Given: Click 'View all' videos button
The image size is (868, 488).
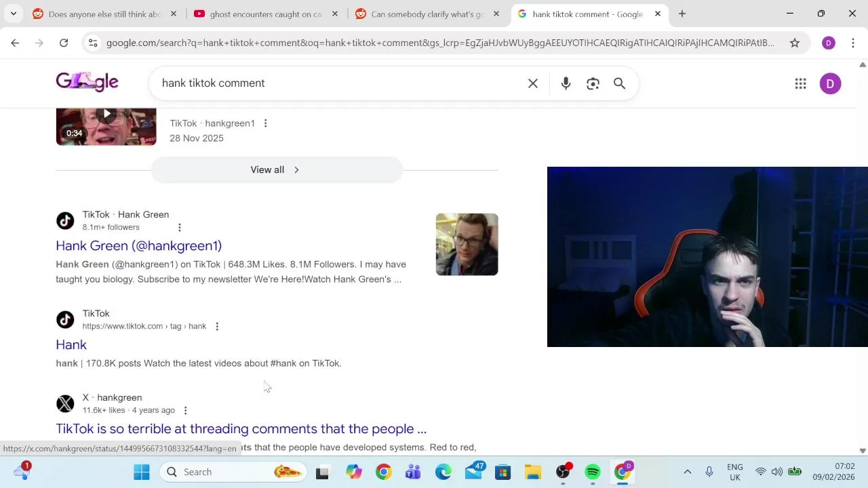Looking at the screenshot, I should (x=277, y=169).
